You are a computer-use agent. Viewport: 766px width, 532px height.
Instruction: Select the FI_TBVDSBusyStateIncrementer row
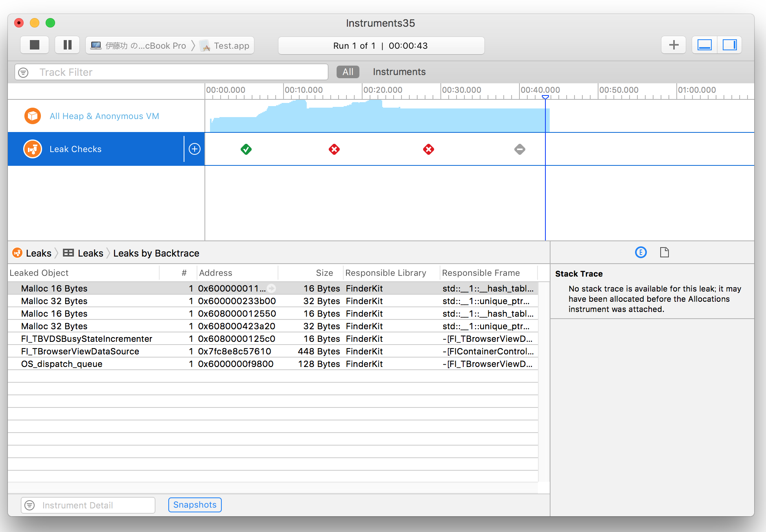coord(273,339)
